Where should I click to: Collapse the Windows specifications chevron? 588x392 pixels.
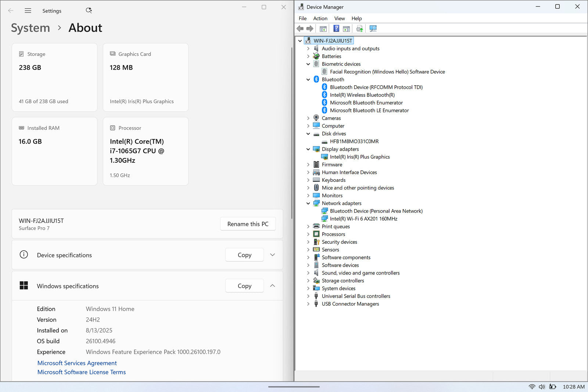[x=272, y=286]
